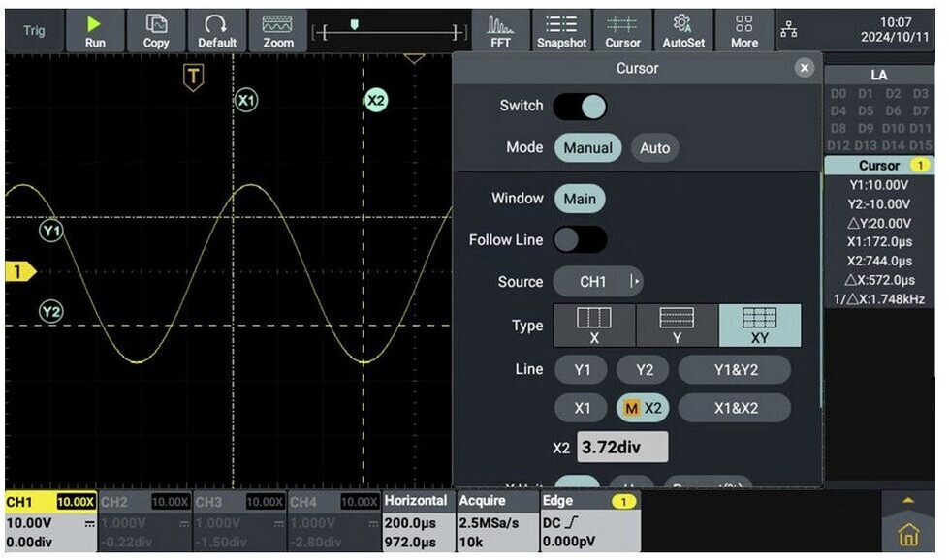Select digital channel D0 in LA
949x560 pixels.
point(838,94)
